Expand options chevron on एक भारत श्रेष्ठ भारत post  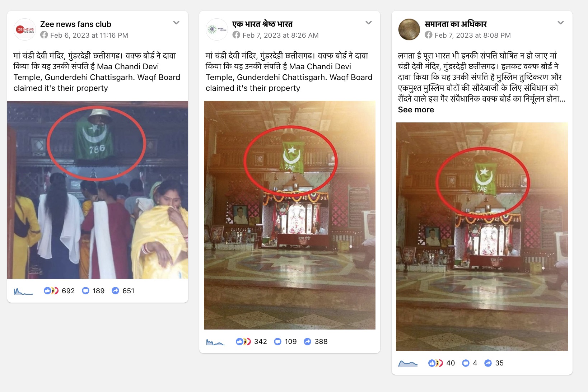pos(369,23)
